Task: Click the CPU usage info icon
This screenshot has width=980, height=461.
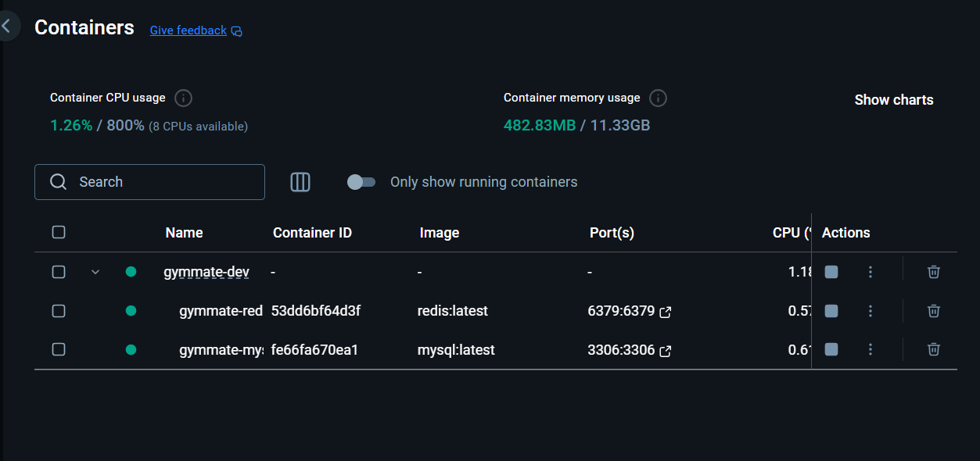Action: pos(184,98)
